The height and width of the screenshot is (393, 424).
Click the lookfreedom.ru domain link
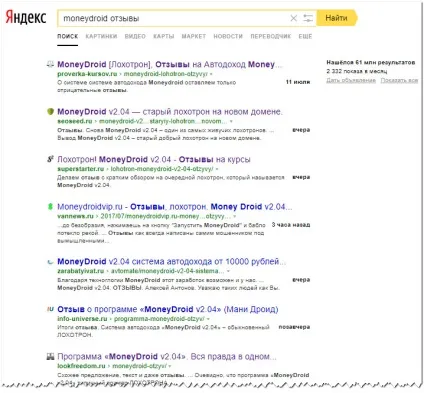click(81, 366)
